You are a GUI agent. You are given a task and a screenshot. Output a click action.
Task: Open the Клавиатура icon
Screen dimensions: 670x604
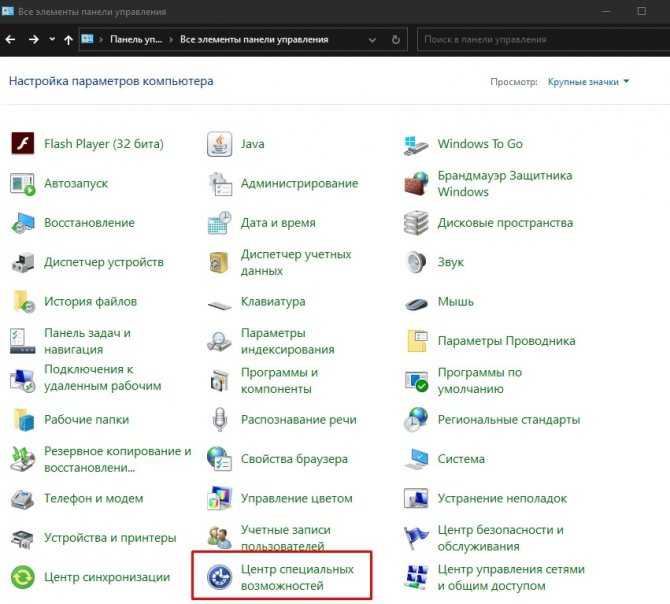pos(220,305)
